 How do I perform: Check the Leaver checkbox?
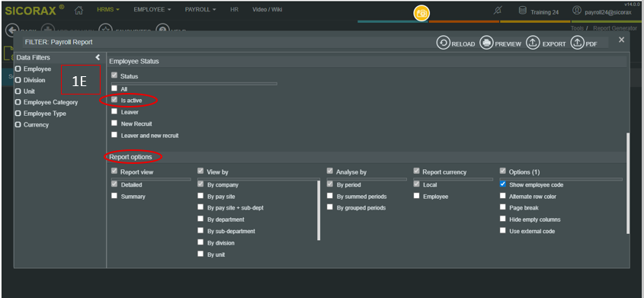click(x=114, y=111)
